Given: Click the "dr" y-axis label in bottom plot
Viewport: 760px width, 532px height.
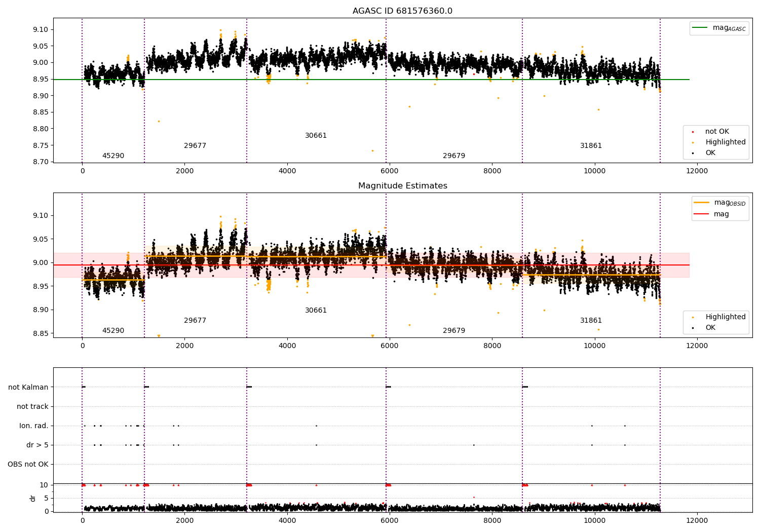Looking at the screenshot, I should click(33, 498).
